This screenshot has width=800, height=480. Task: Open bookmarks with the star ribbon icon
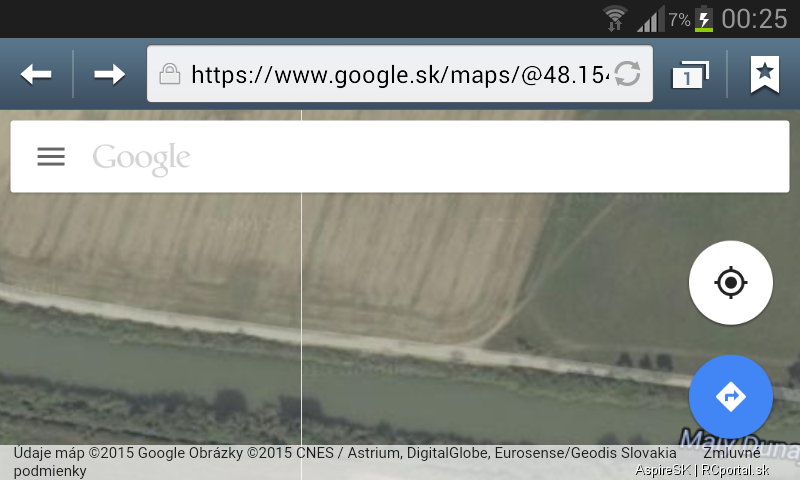[764, 74]
